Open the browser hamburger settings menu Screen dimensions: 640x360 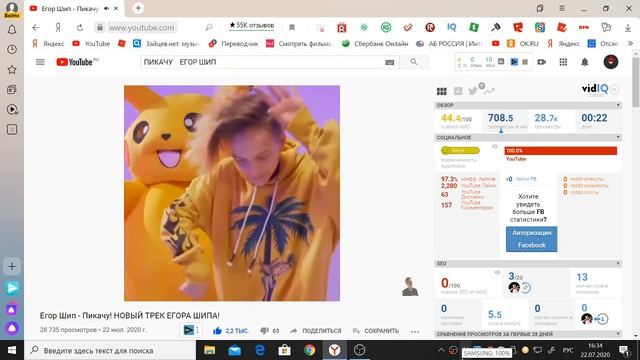[562, 8]
